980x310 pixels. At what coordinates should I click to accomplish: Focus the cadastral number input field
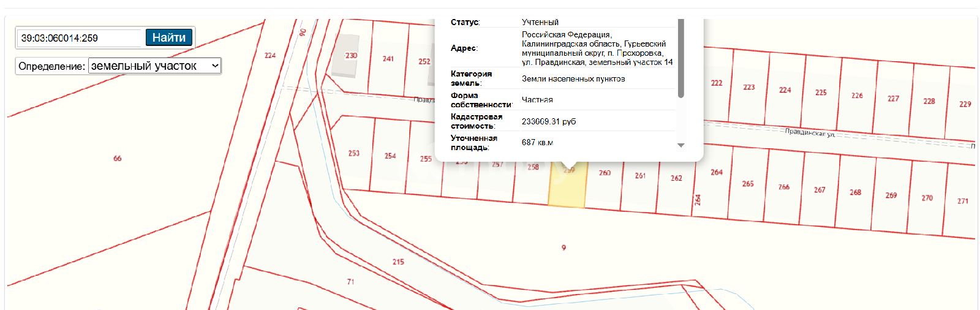[80, 38]
